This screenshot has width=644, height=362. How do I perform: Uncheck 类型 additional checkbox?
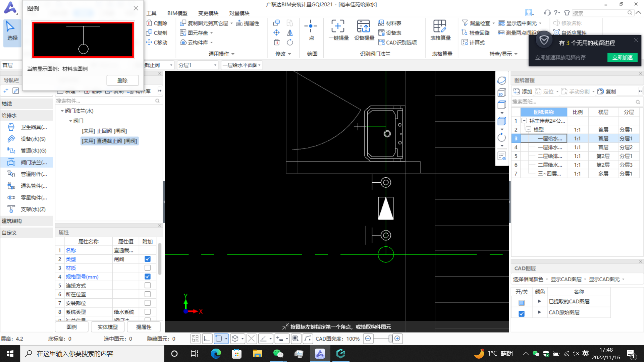coord(148,259)
